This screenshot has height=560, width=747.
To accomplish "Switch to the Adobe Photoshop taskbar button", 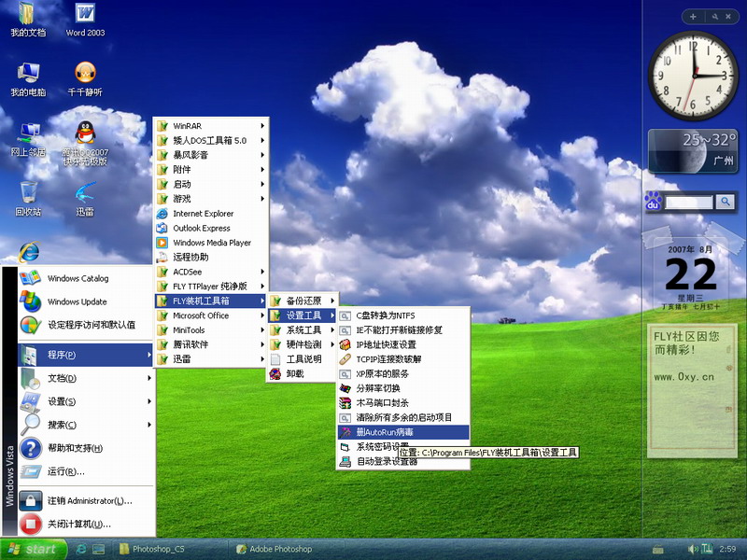I will coord(286,549).
